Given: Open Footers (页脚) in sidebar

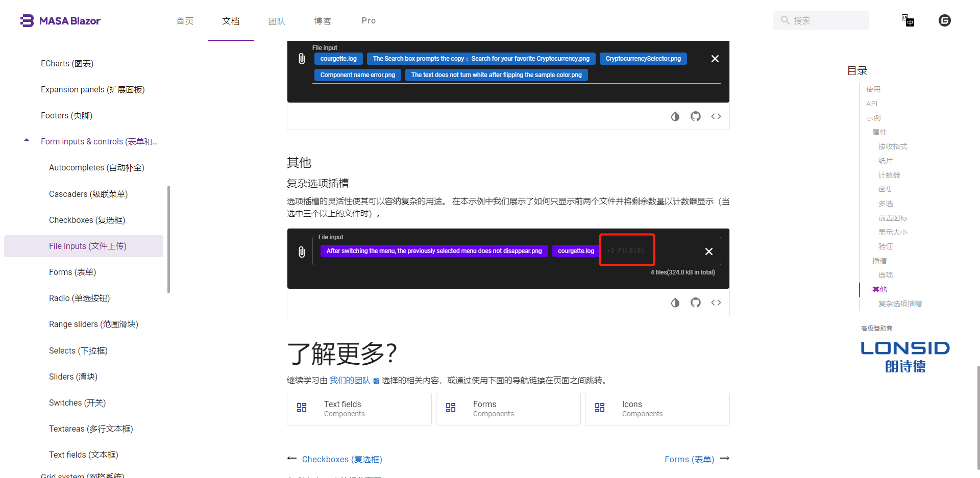Looking at the screenshot, I should click(66, 116).
